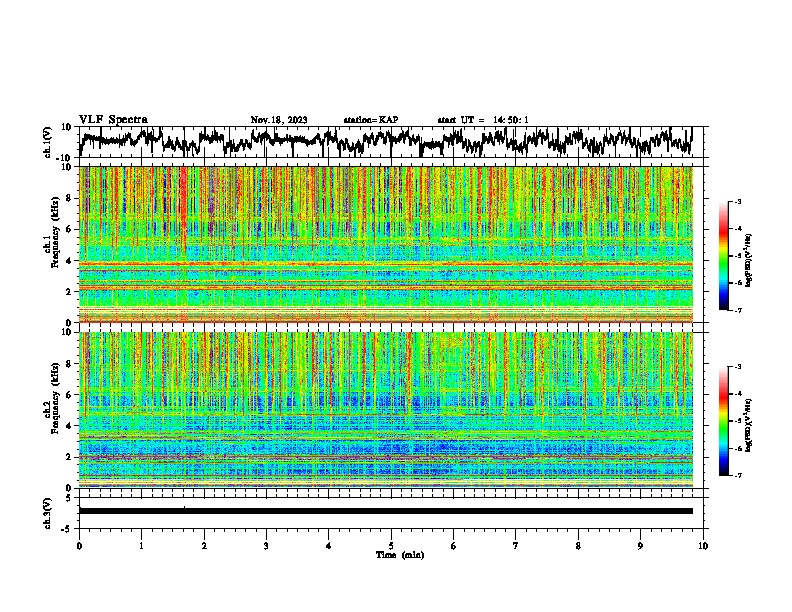
Task: Click the ch.2 Frequency (kHz) axis label
Action: [x=52, y=398]
